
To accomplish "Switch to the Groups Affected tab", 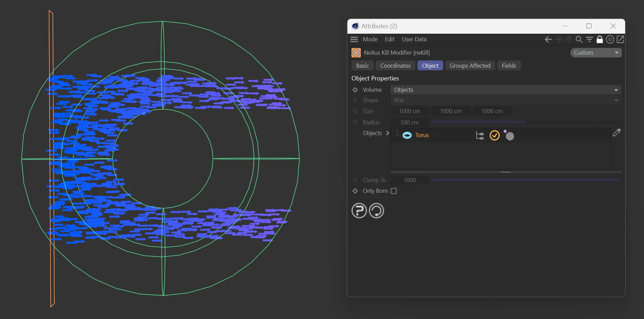I will coord(470,66).
